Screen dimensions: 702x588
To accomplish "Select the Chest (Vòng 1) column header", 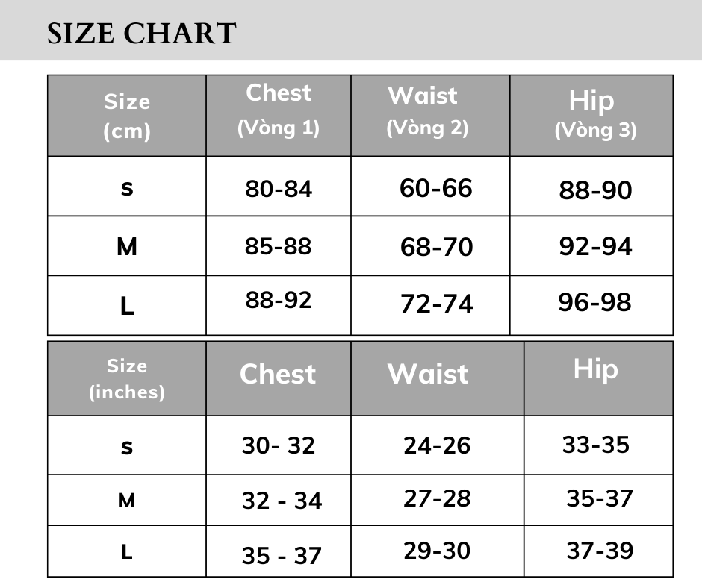I will click(279, 109).
